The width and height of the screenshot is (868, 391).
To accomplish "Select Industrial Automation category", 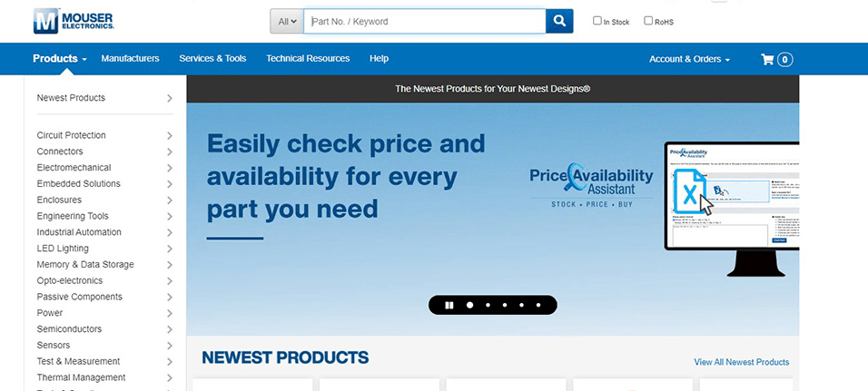I will click(x=79, y=231).
